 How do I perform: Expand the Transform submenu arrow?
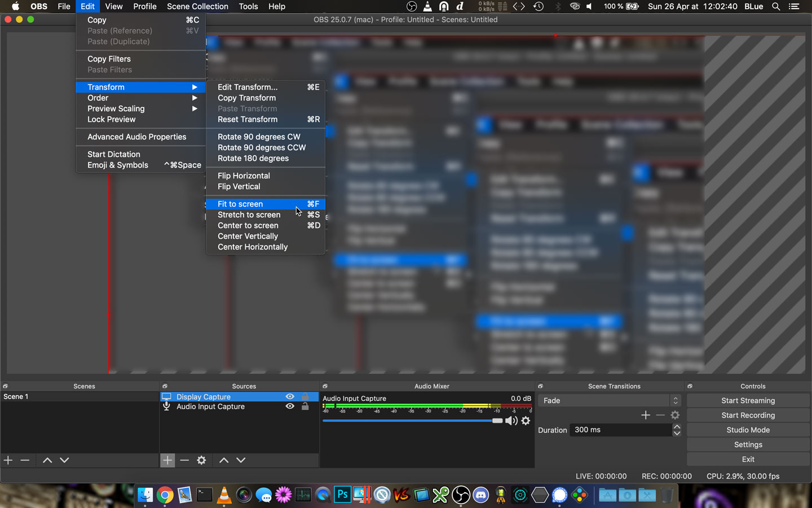(x=195, y=87)
